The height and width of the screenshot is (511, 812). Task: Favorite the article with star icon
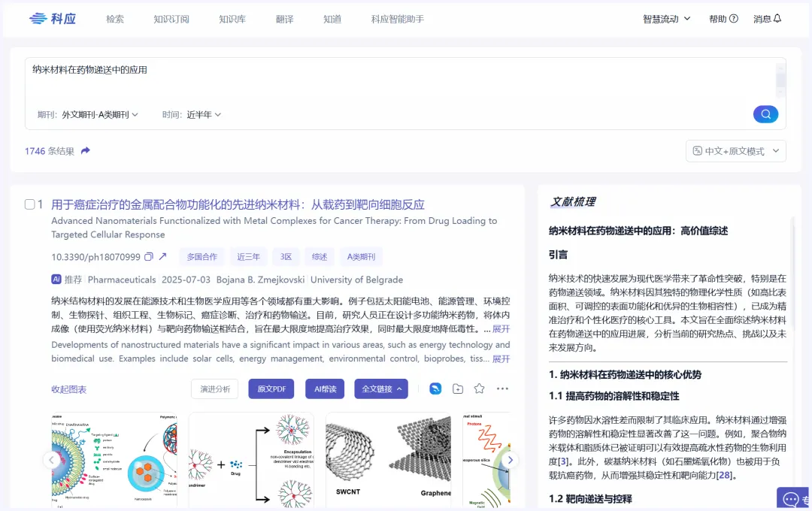[480, 389]
